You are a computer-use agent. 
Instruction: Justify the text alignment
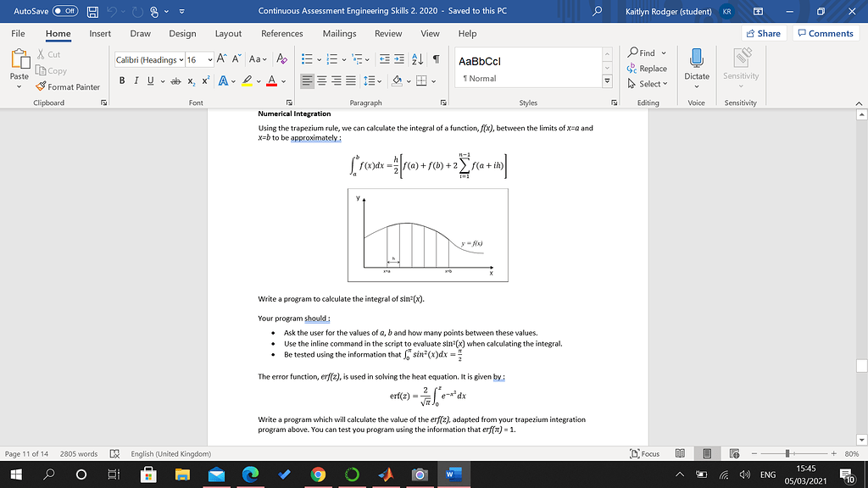(350, 80)
